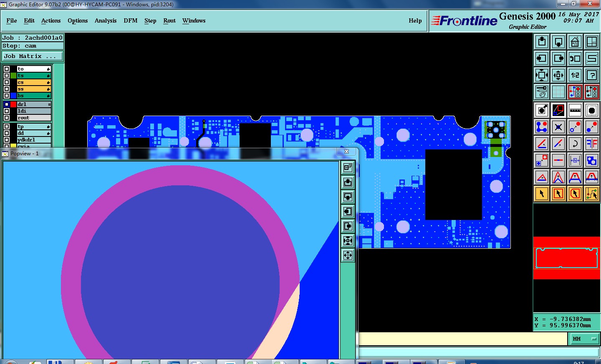Select the dd layer name row
The image size is (601, 364).
[x=34, y=133]
